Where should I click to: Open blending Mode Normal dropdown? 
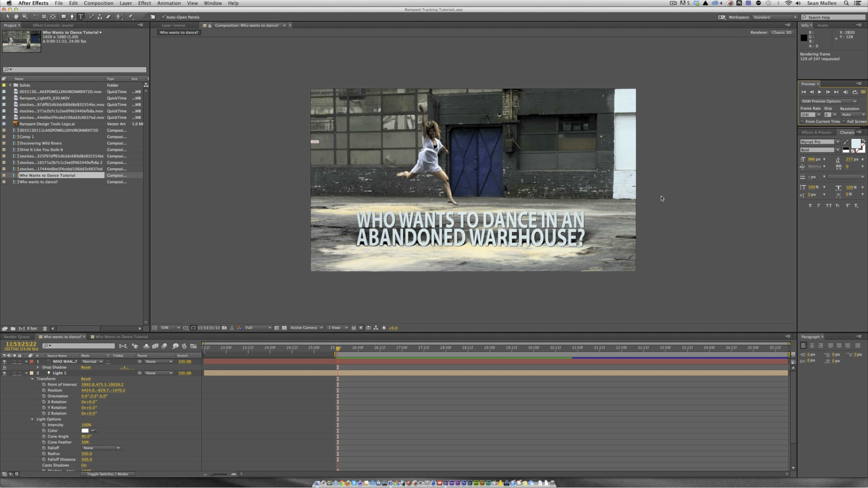click(92, 361)
